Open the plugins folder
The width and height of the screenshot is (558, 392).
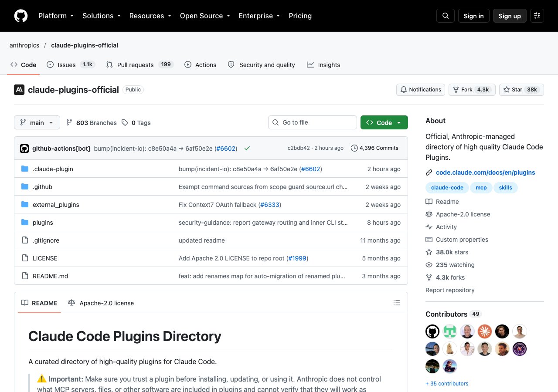(43, 223)
